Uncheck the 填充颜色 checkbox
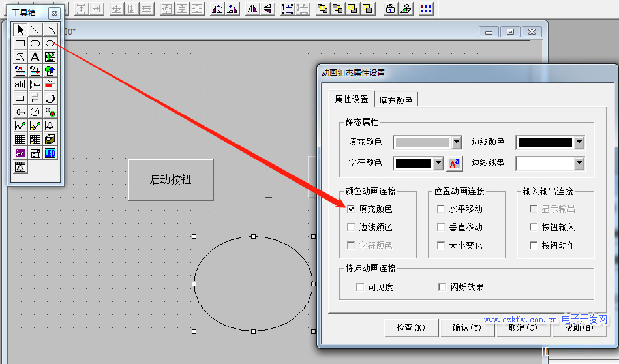This screenshot has height=364, width=619. click(x=352, y=209)
